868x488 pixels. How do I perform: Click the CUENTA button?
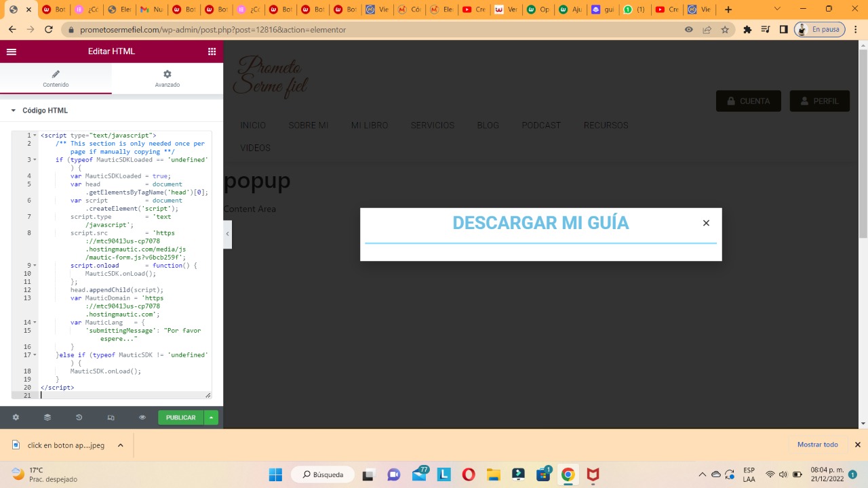(749, 101)
